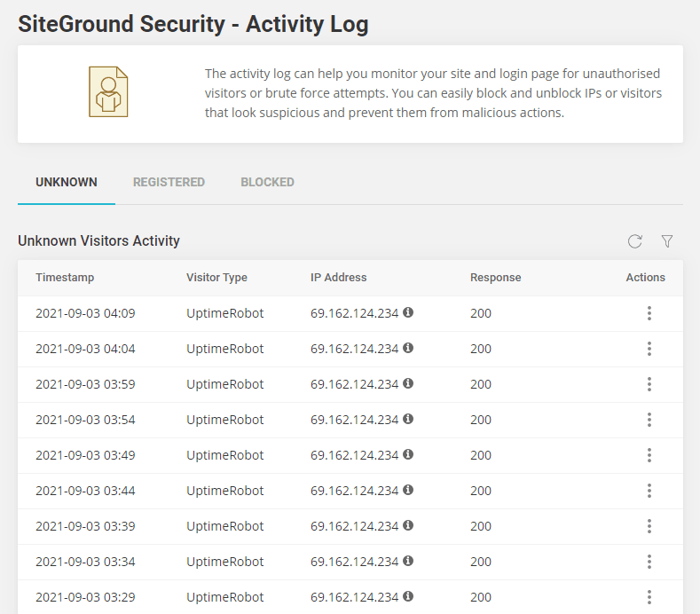Open actions menu for the 03:44 entry
The height and width of the screenshot is (614, 700).
pyautogui.click(x=649, y=491)
